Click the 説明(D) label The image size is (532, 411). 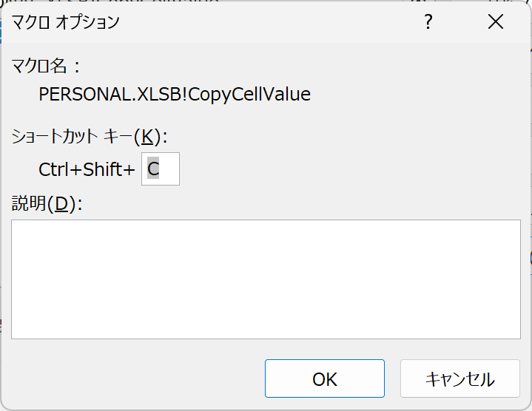click(x=47, y=203)
